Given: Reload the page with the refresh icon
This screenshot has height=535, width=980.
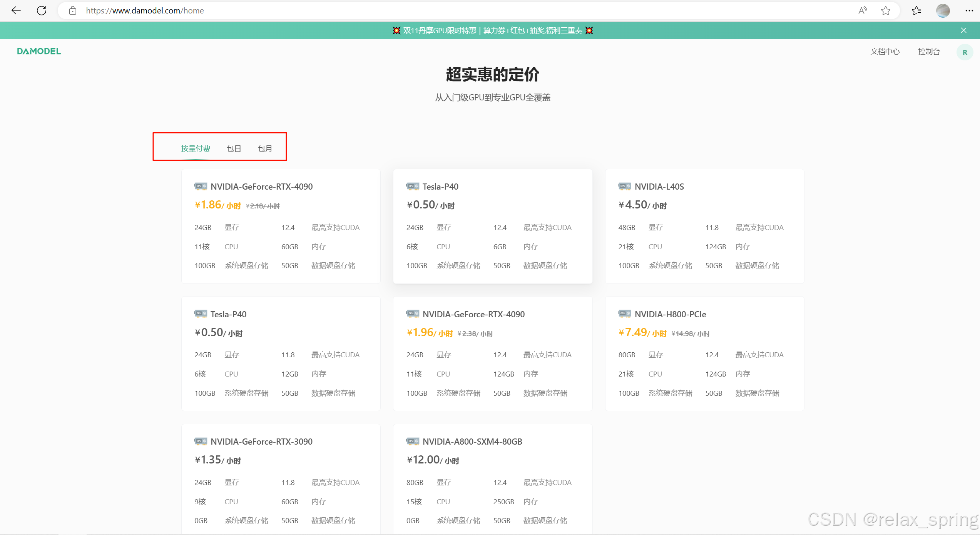Looking at the screenshot, I should click(x=42, y=10).
